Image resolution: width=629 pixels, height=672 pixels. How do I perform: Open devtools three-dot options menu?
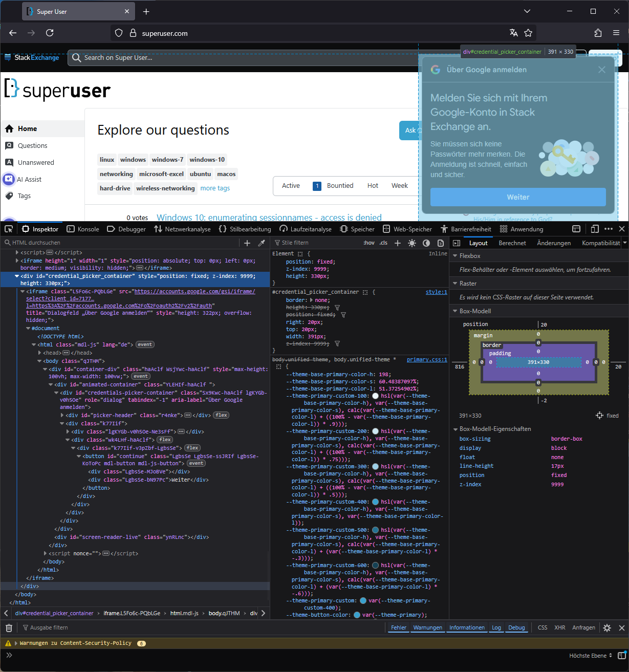[609, 229]
